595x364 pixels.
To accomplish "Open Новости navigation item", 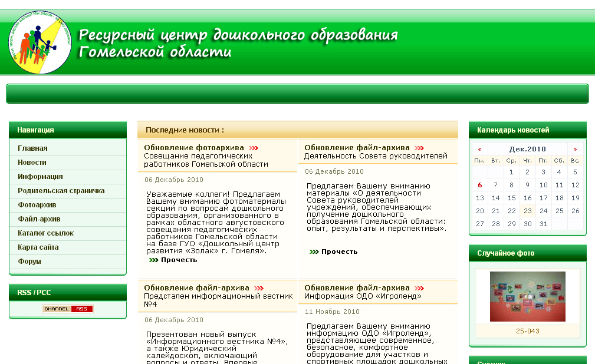I will 32,163.
